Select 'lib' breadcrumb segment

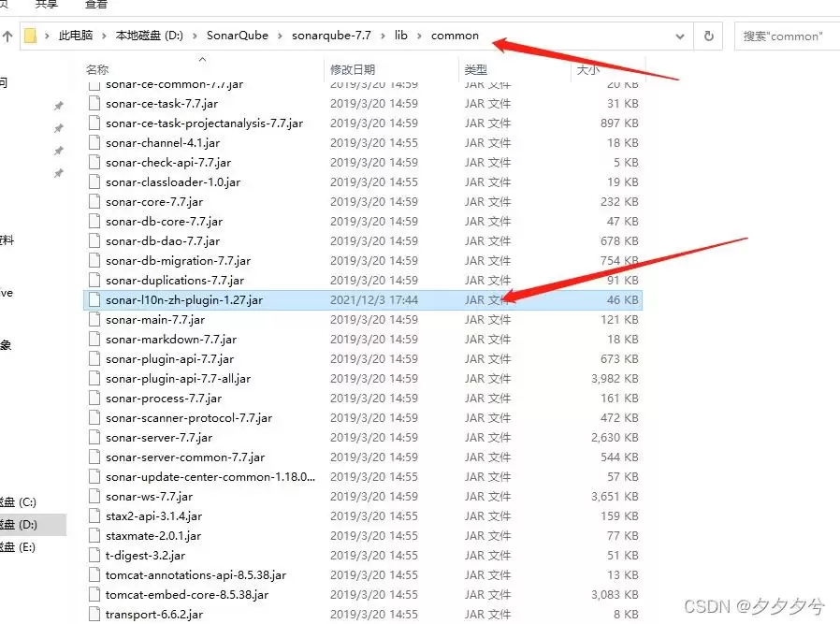click(400, 36)
